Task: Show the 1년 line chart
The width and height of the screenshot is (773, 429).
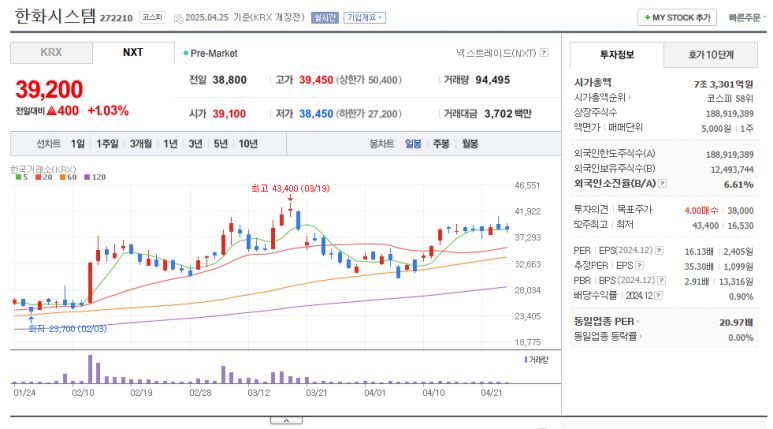Action: tap(170, 143)
